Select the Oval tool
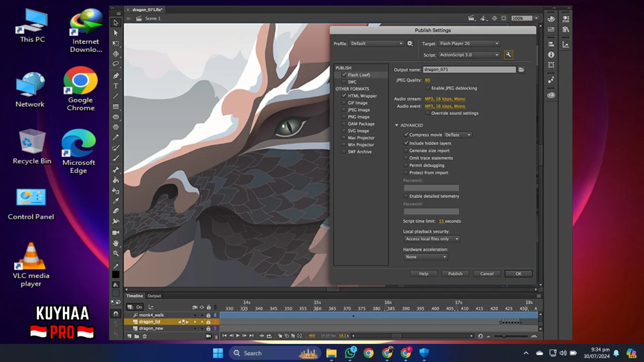 point(116,117)
